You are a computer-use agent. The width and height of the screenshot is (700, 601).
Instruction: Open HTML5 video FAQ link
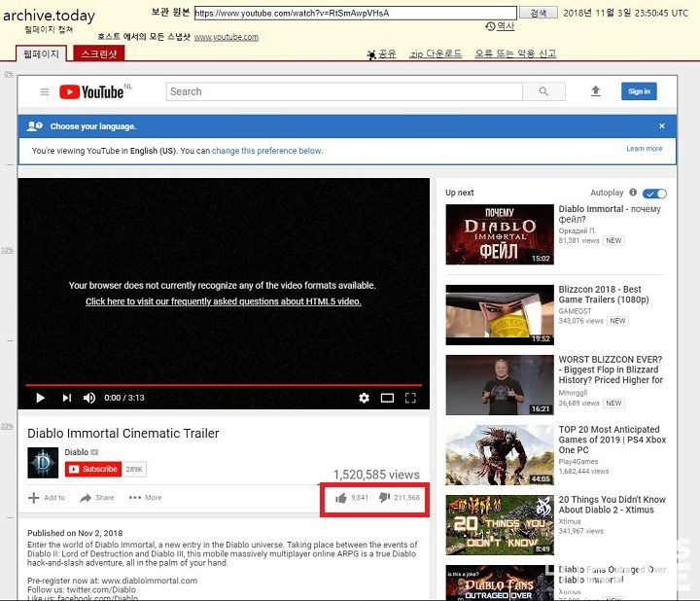(x=224, y=301)
